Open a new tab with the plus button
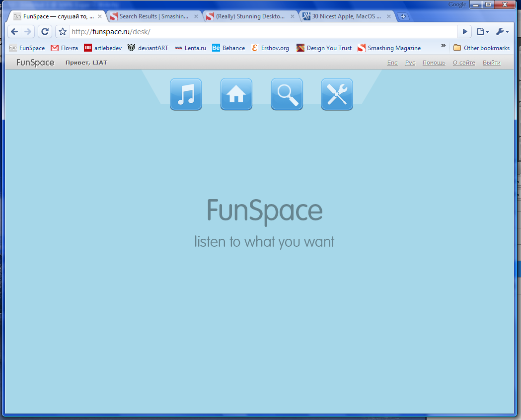The height and width of the screenshot is (420, 521). (x=403, y=16)
